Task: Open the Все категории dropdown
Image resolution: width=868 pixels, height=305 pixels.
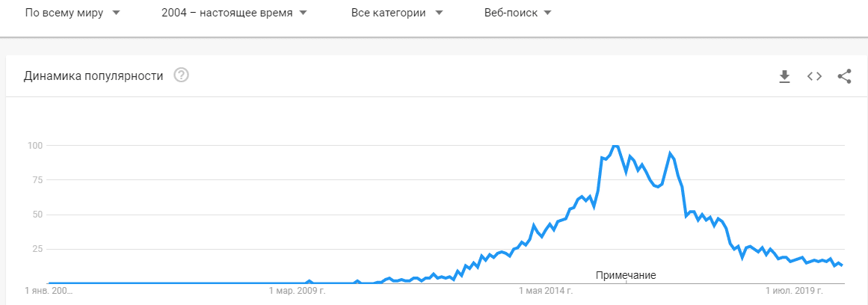Action: [396, 13]
